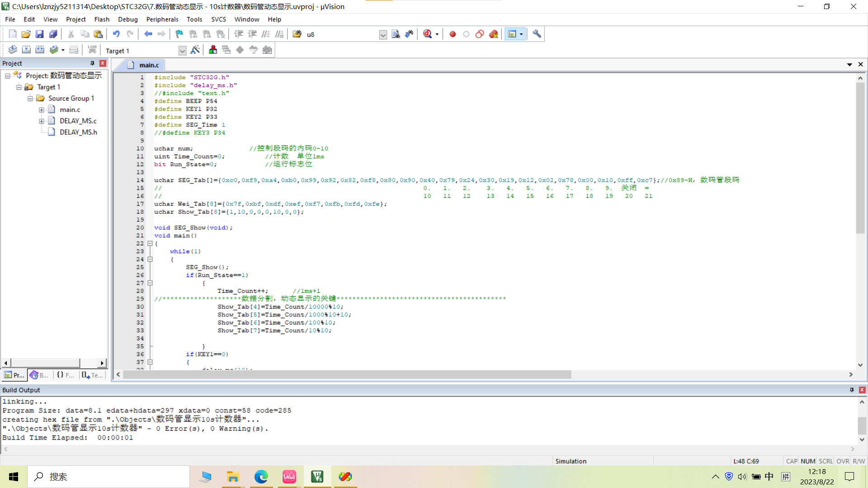Undo the last edit

116,34
